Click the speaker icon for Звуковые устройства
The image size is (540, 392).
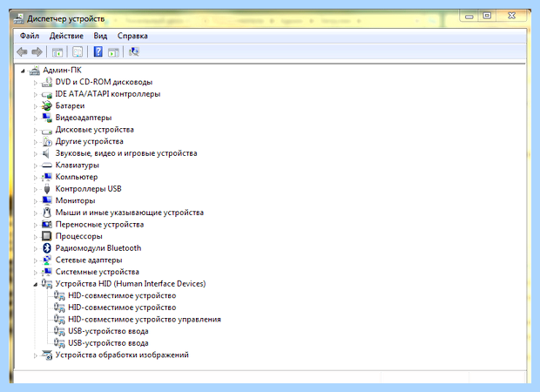click(x=46, y=153)
